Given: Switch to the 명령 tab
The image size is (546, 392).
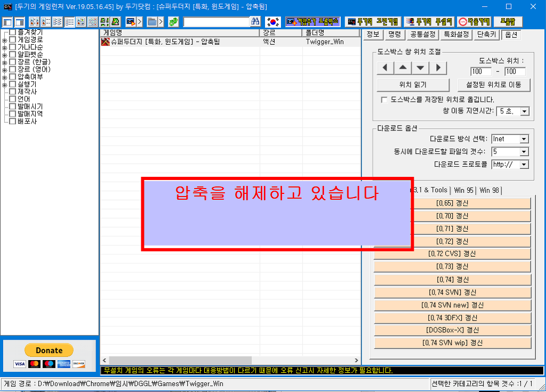Looking at the screenshot, I should [x=395, y=35].
